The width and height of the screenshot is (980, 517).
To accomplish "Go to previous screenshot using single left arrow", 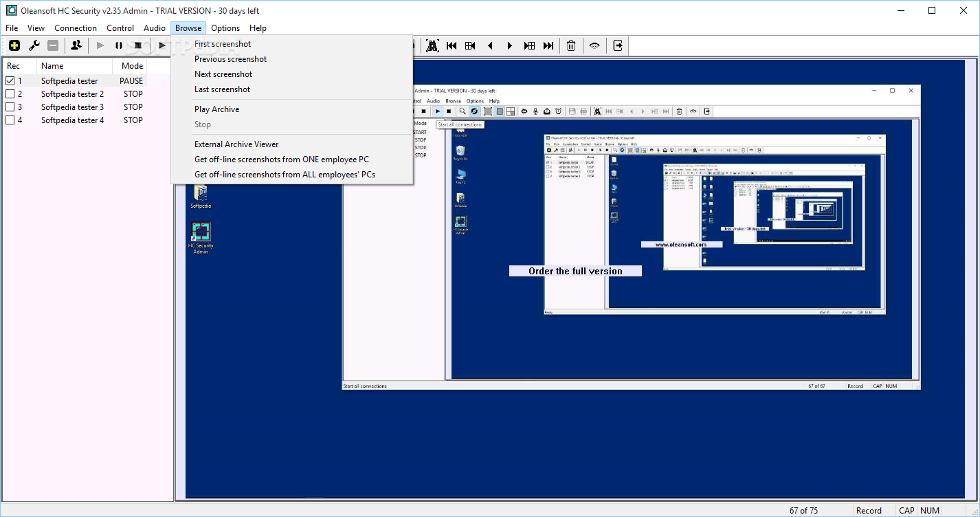I will coord(490,45).
